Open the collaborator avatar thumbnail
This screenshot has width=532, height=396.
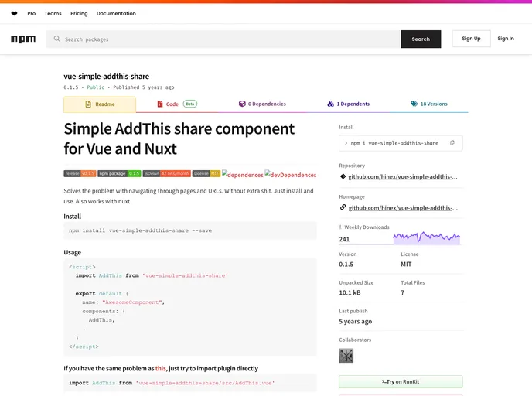346,356
